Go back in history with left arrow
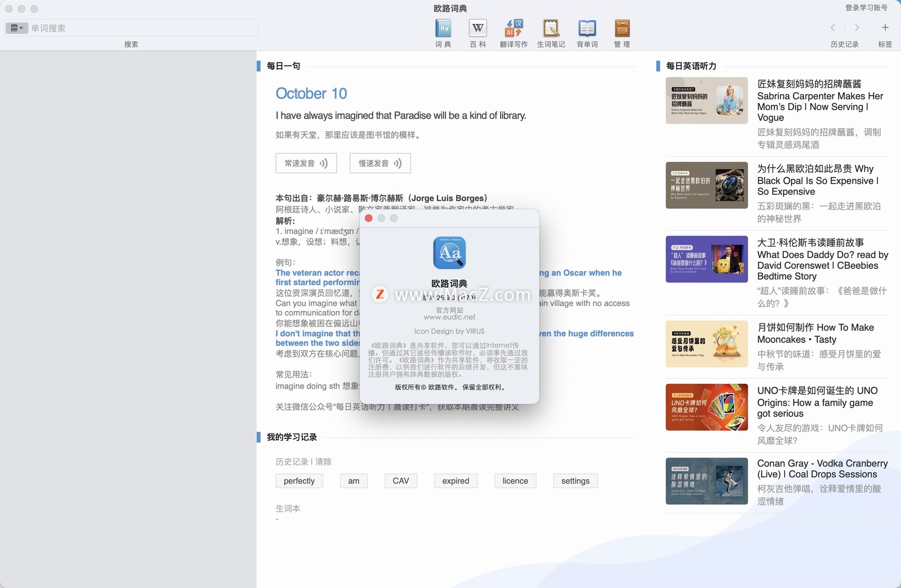Screen dimensions: 901x588 (833, 28)
